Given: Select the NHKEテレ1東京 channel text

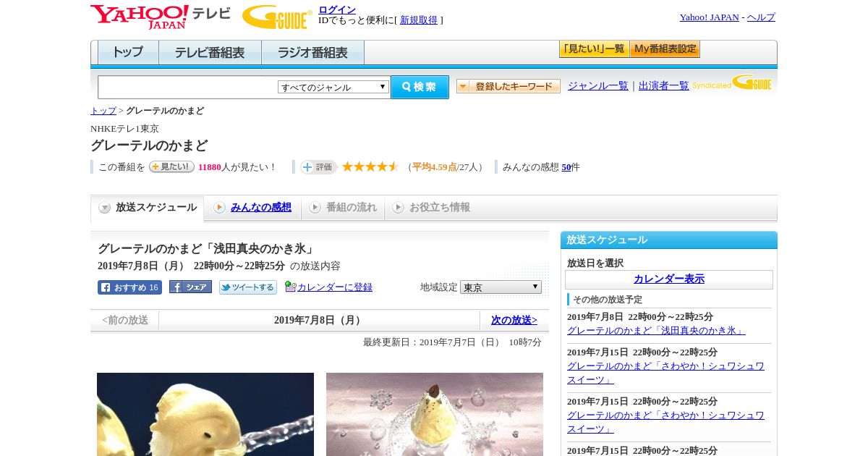Looking at the screenshot, I should tap(124, 129).
